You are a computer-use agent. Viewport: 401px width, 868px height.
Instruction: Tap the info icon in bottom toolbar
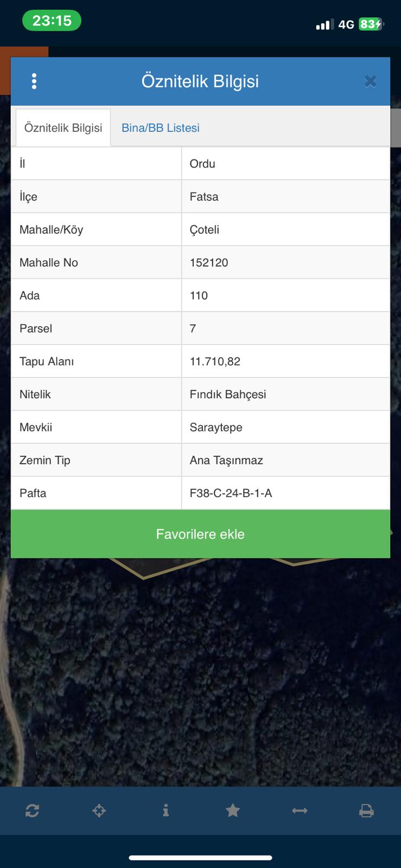pyautogui.click(x=166, y=811)
